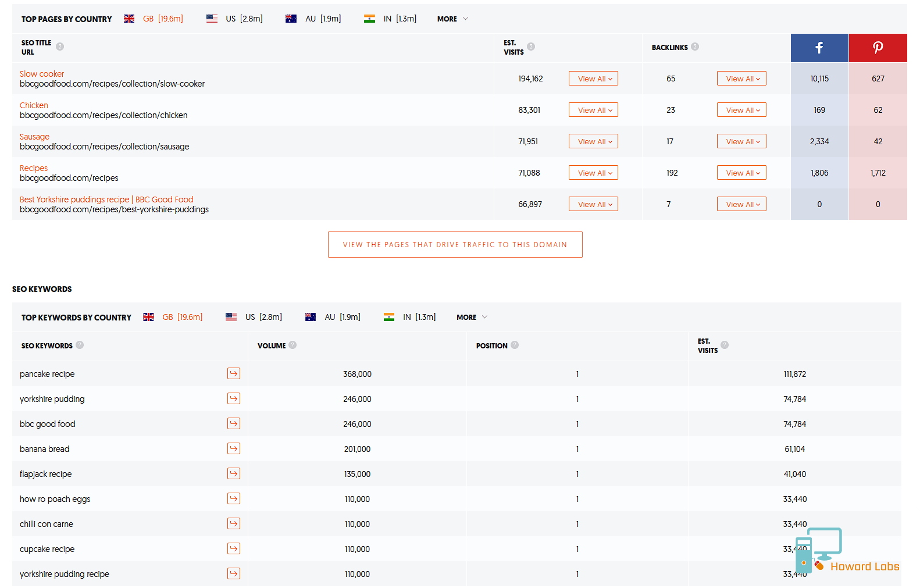The width and height of the screenshot is (920, 588).
Task: Open the Chicken page title link
Action: [34, 105]
